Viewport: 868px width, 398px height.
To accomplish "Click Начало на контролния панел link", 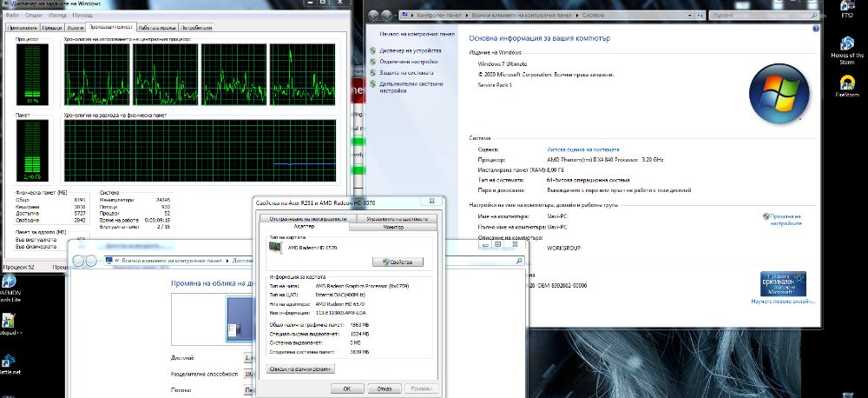I will (x=418, y=34).
